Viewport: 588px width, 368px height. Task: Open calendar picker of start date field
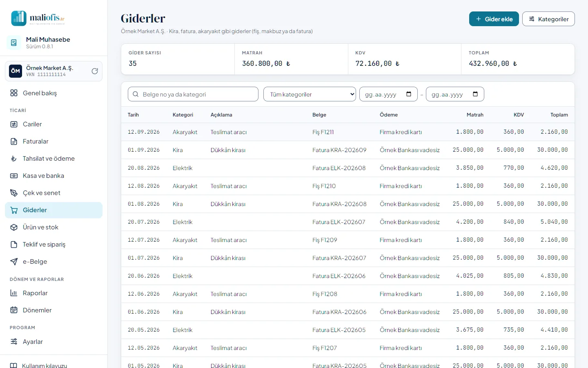point(409,94)
